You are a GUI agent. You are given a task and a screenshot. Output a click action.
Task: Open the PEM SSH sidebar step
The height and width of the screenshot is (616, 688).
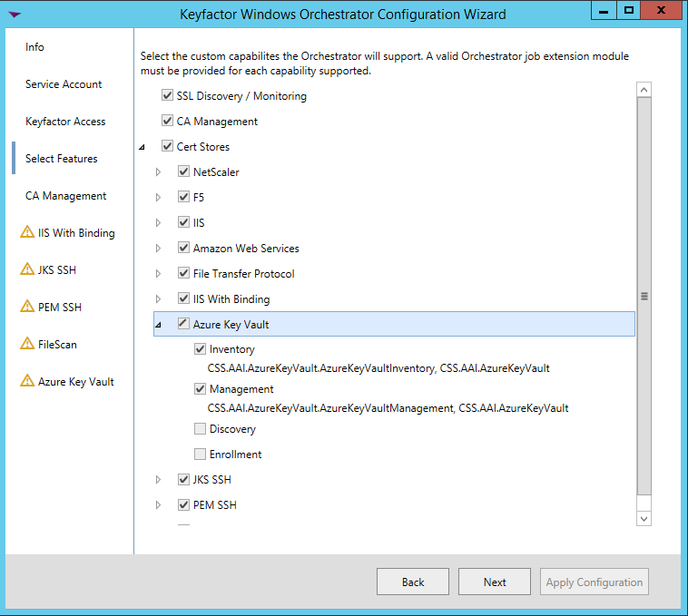60,308
